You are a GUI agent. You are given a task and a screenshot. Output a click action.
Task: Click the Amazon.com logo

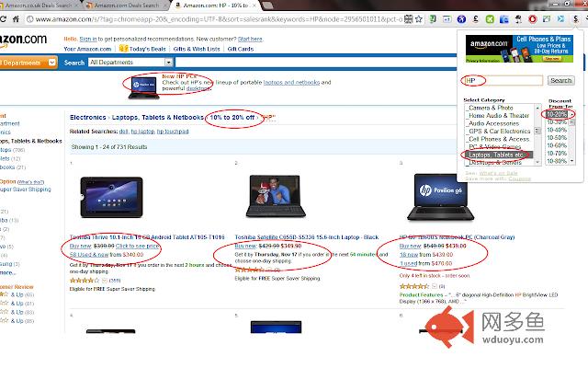(23, 40)
